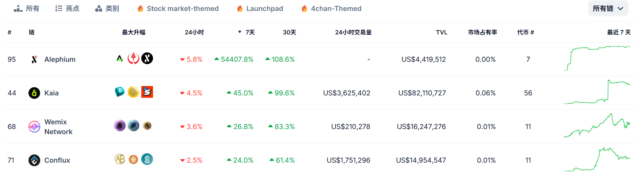Viewport: 644px width, 174px height.
Task: Click the first top-gainer coin icon for Wemix
Action: pos(120,126)
